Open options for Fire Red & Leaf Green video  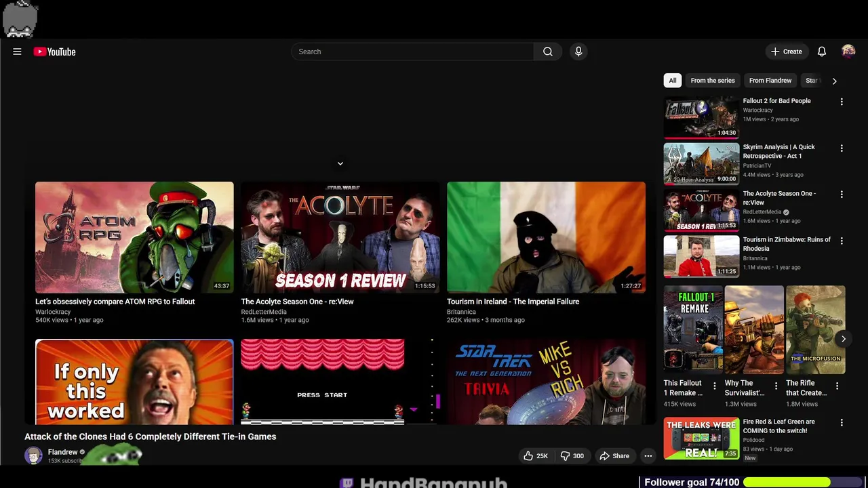point(842,422)
